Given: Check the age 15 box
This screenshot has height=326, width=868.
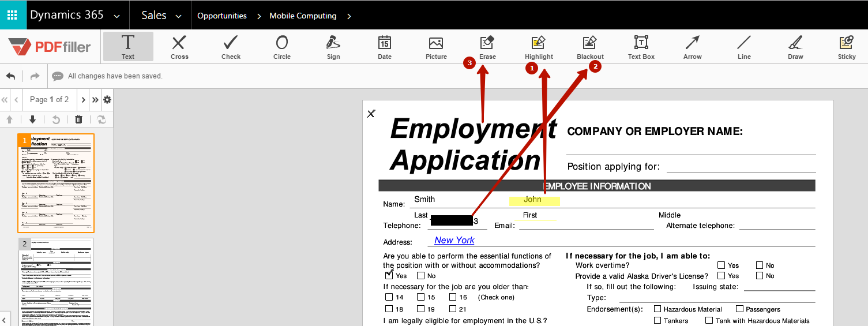Looking at the screenshot, I should click(421, 297).
